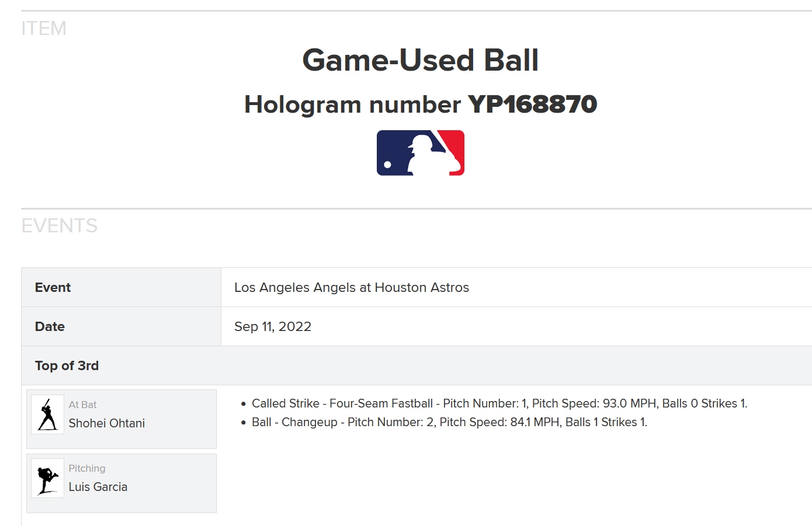This screenshot has height=526, width=812.
Task: Click the pitcher silhouette icon
Action: tap(48, 478)
